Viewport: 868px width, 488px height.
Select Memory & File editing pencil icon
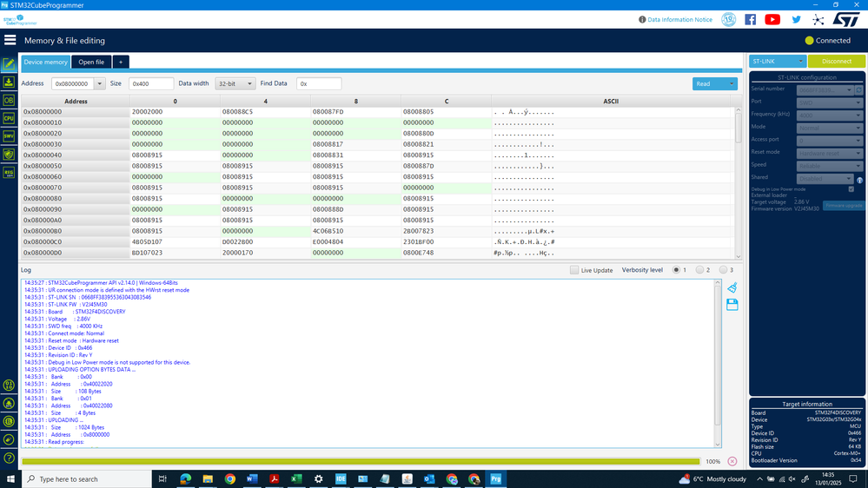[x=9, y=64]
